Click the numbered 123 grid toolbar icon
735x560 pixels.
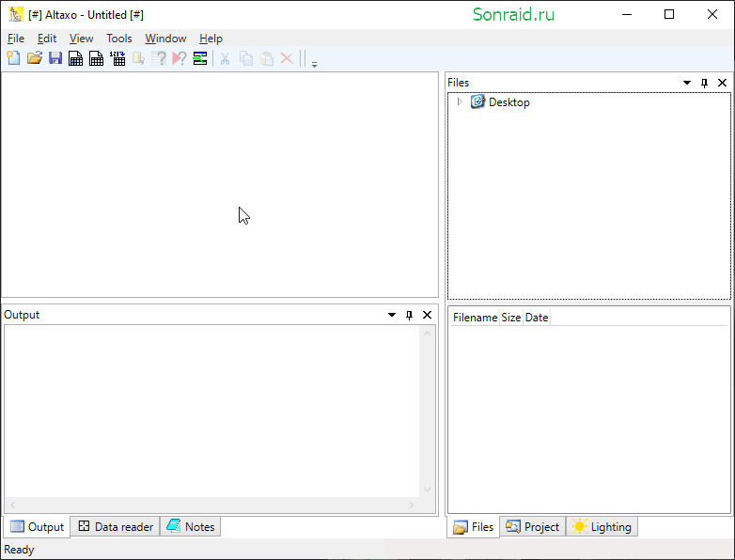point(117,58)
